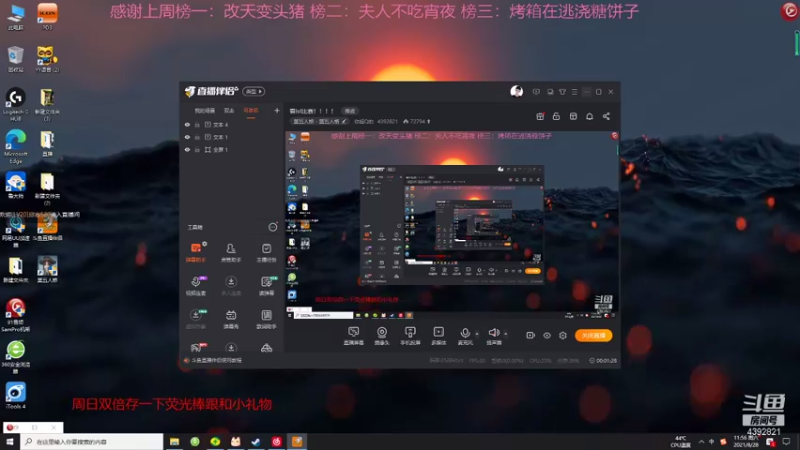Image resolution: width=800 pixels, height=450 pixels.
Task: Open the hamburger menu in title bar
Action: [x=574, y=92]
